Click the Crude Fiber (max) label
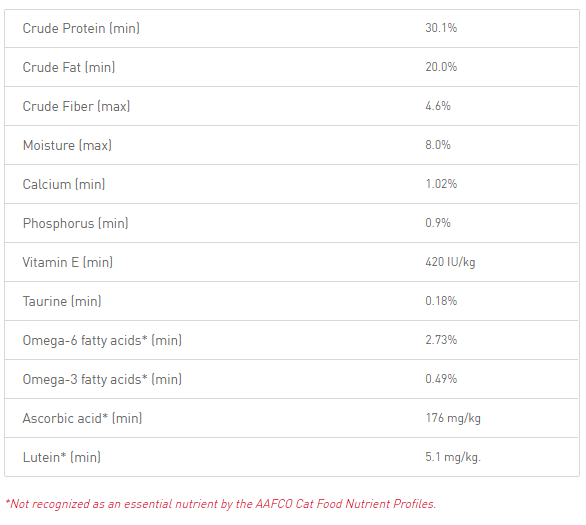586x525 pixels. [x=76, y=106]
